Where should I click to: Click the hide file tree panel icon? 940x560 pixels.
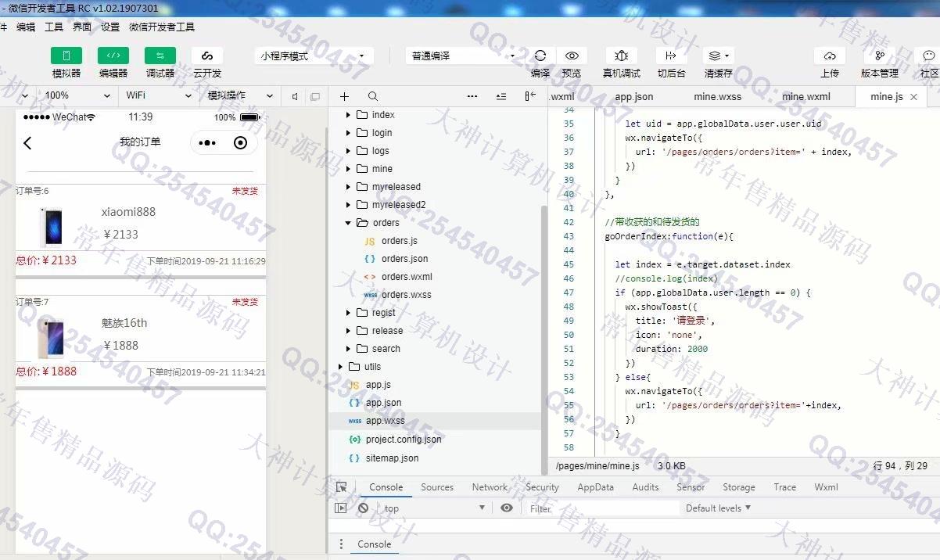point(530,96)
